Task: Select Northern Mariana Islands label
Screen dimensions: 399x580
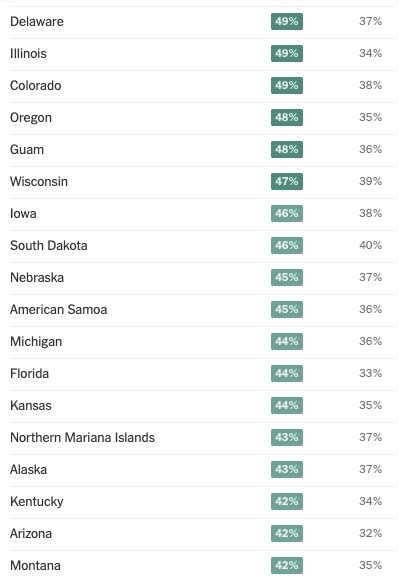Action: 82,438
